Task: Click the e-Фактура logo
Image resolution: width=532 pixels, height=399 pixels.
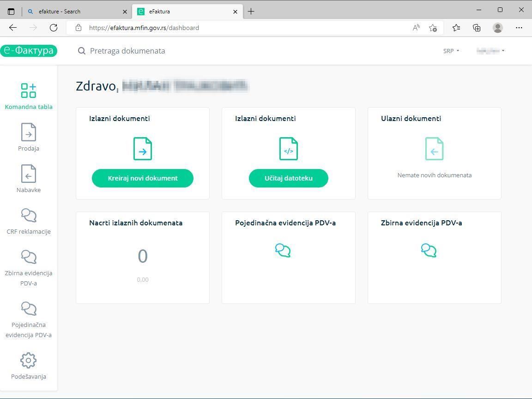Action: (29, 51)
